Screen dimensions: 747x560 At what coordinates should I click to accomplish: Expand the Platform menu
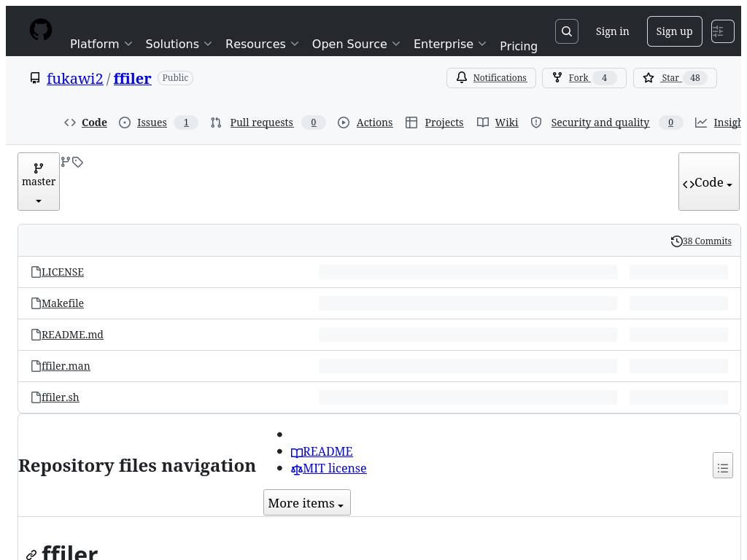(x=101, y=44)
